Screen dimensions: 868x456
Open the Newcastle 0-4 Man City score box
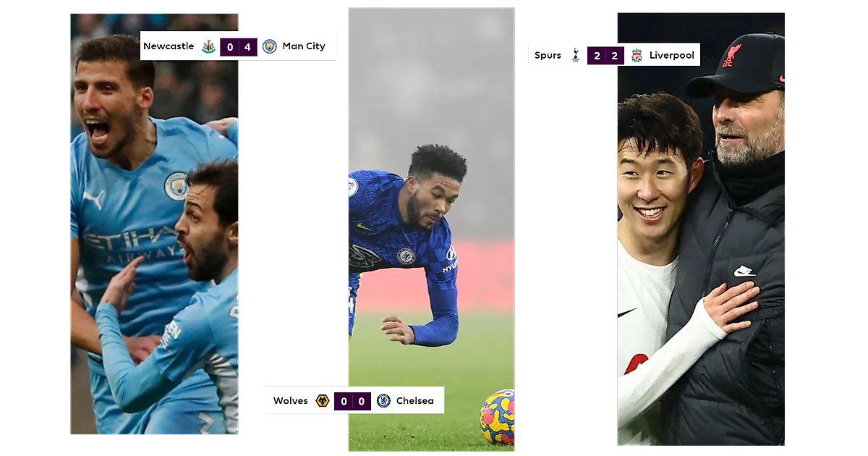239,47
